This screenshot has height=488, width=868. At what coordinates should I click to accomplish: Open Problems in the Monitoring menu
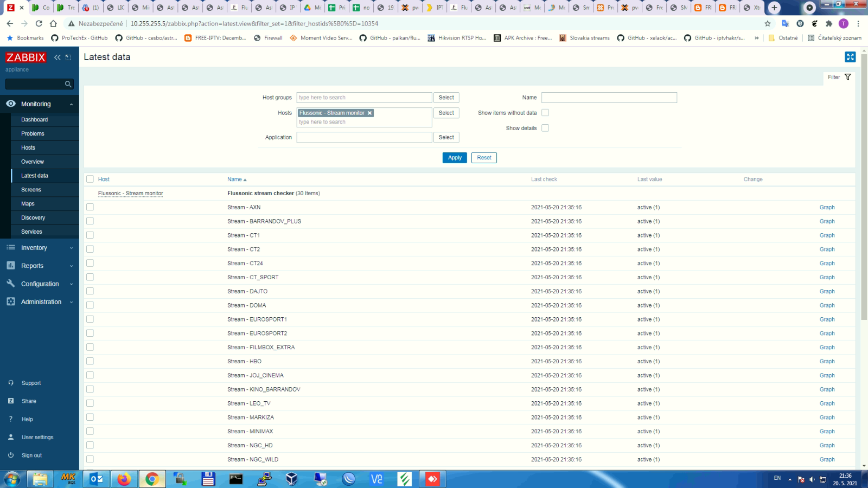(x=33, y=134)
